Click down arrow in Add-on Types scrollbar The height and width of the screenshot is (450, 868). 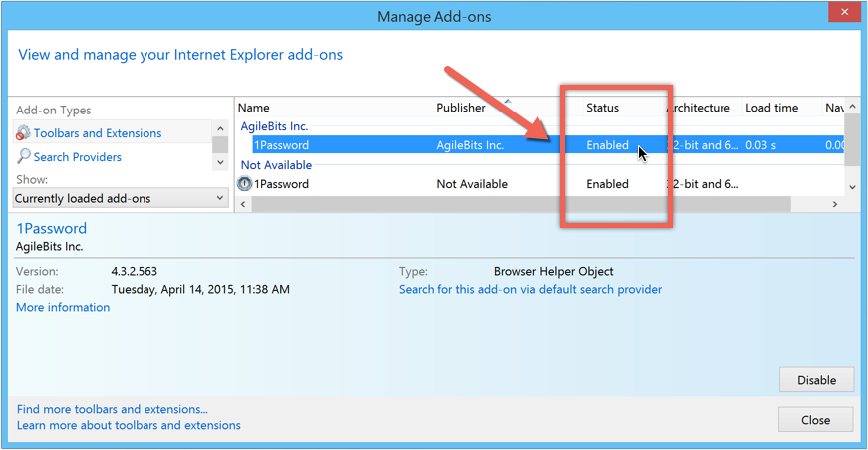[220, 162]
